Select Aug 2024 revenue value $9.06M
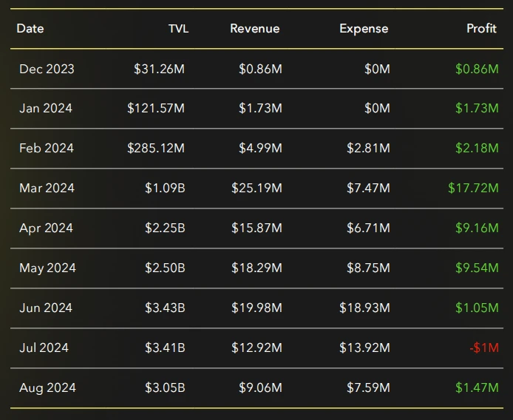 [x=260, y=388]
